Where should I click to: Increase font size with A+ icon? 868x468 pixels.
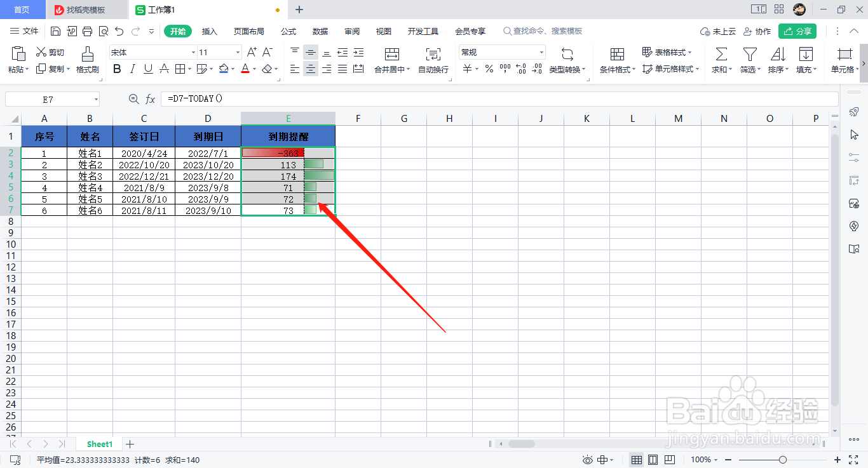pyautogui.click(x=252, y=52)
